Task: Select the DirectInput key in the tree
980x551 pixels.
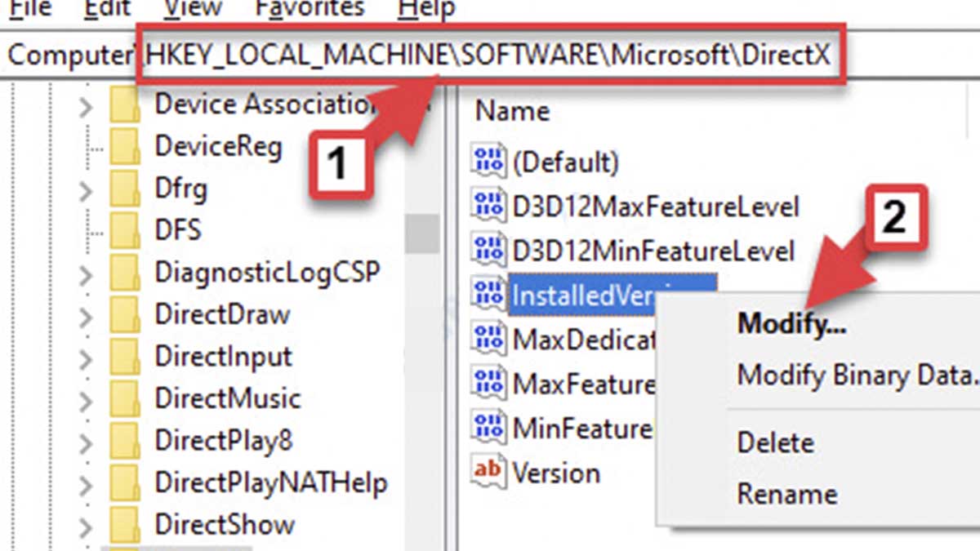Action: tap(222, 356)
